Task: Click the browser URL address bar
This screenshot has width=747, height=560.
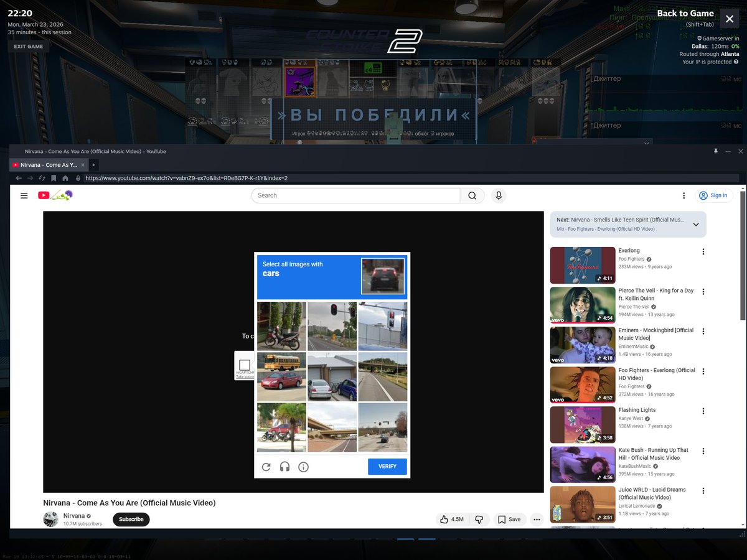Action: point(411,178)
